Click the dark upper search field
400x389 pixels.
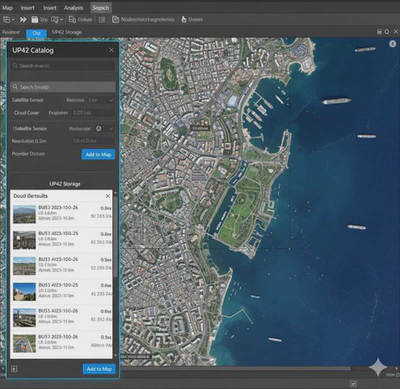click(x=63, y=66)
